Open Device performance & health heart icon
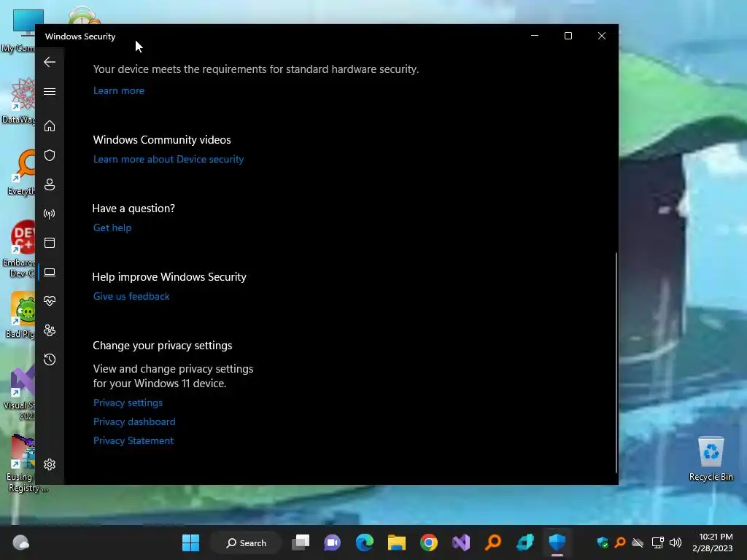 [50, 301]
